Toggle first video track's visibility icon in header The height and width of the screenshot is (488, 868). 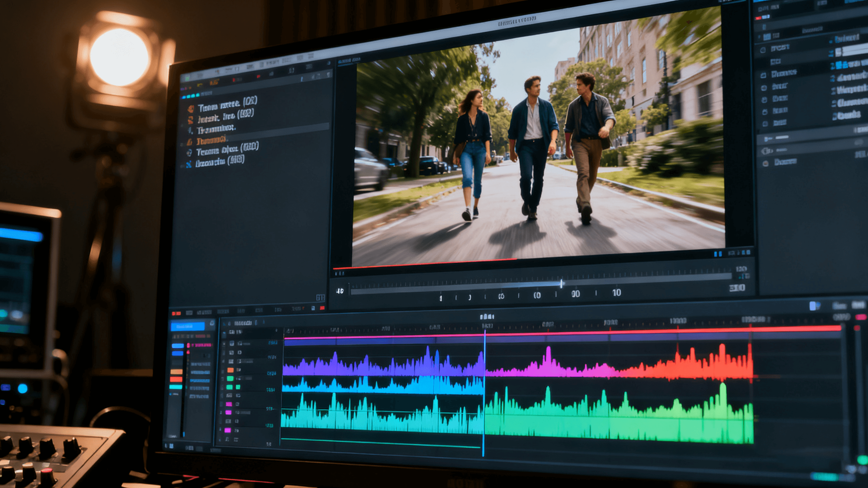[232, 343]
